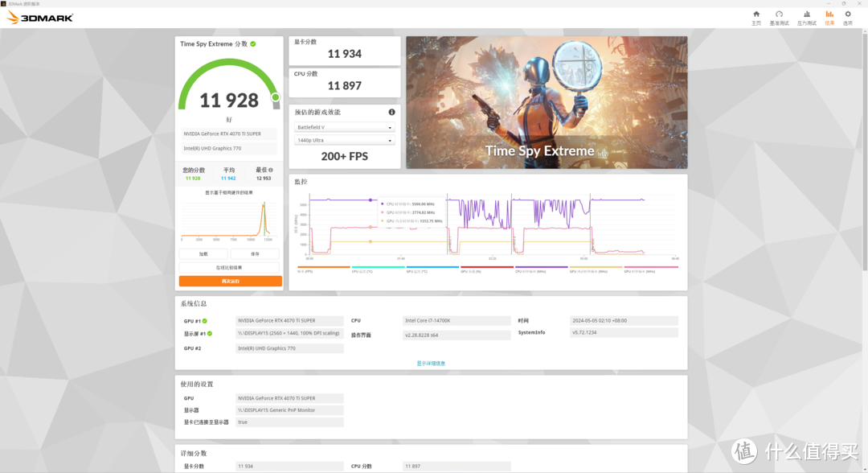Click the 加载 (load) button
Viewport: 868px width, 473px height.
[203, 253]
